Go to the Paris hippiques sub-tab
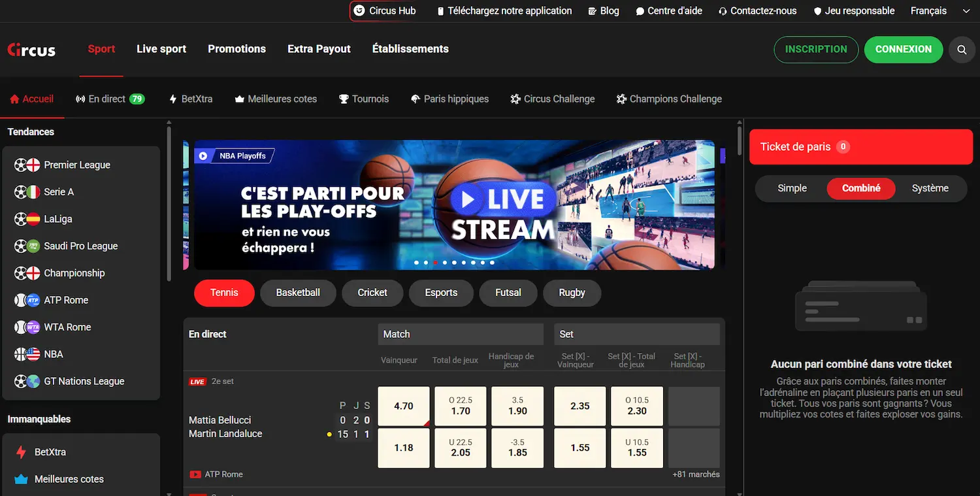Image resolution: width=980 pixels, height=496 pixels. (x=449, y=99)
